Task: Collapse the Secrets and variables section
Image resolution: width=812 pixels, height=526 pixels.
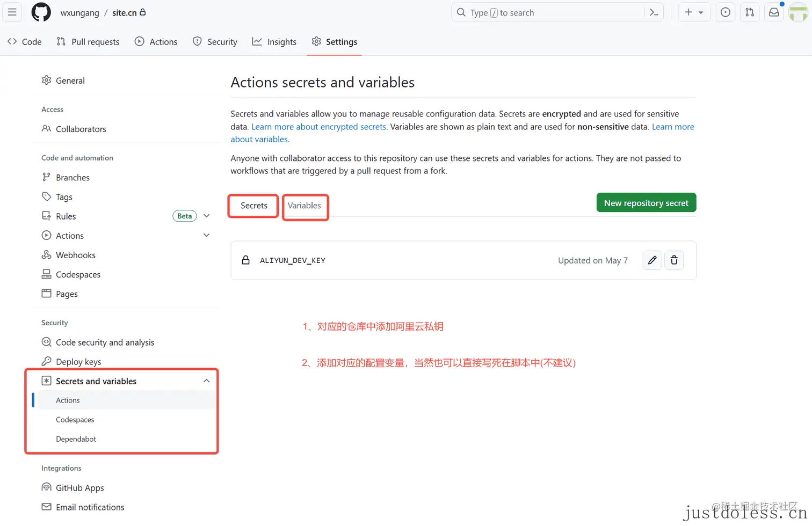Action: [206, 381]
